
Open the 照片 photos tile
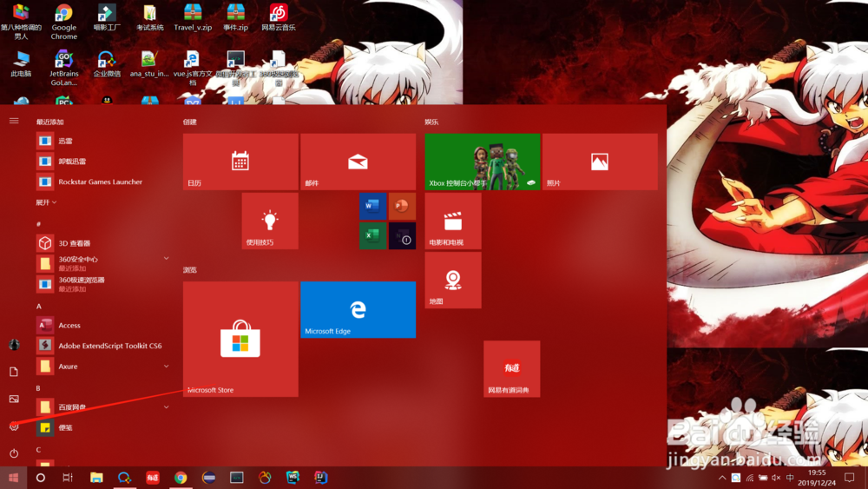point(600,162)
